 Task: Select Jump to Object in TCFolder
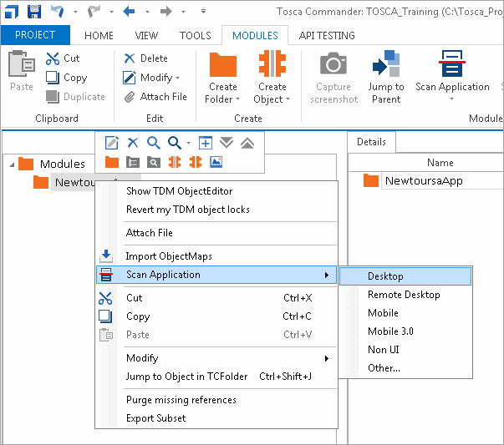[216, 377]
